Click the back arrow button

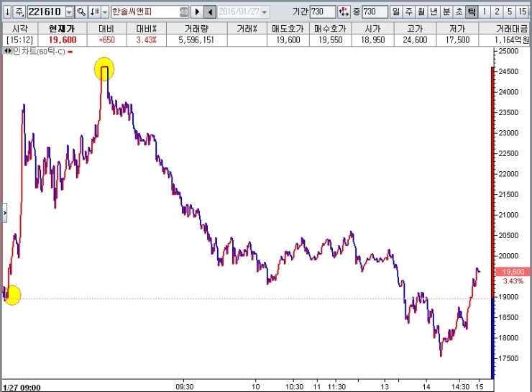click(210, 12)
